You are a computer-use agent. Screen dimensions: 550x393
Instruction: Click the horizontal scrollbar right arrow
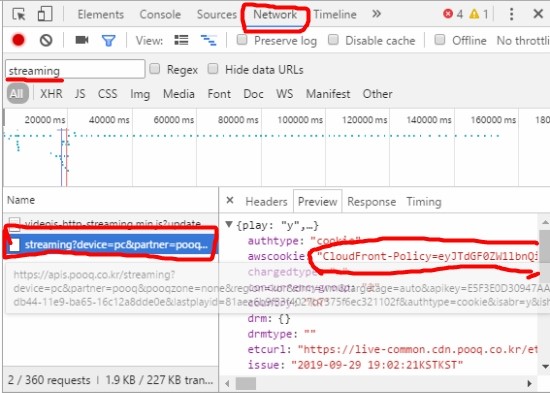tap(529, 384)
